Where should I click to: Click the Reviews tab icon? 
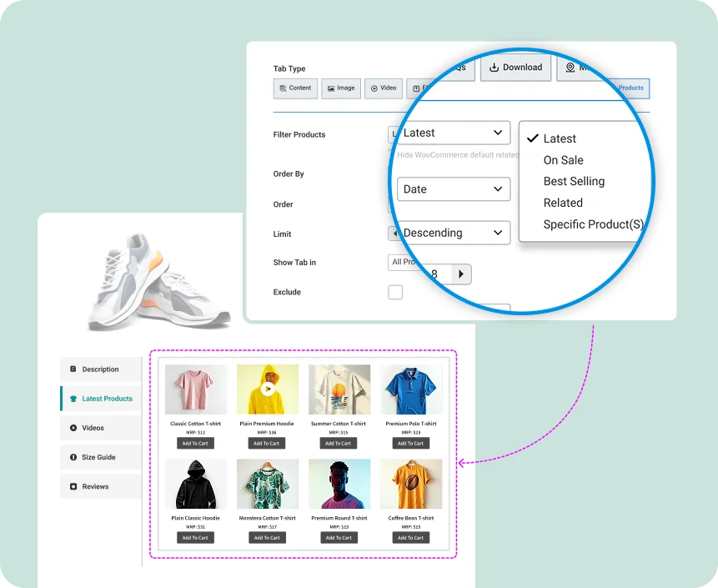coord(73,486)
